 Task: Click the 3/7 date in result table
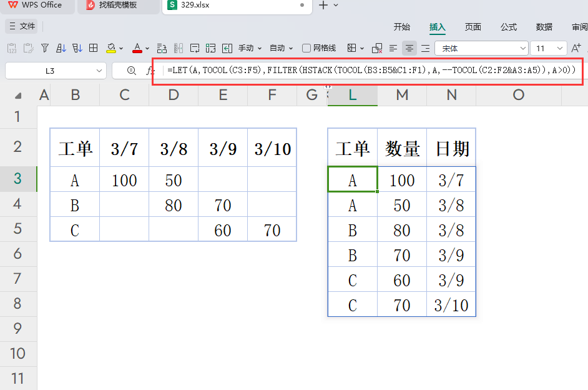(x=451, y=180)
